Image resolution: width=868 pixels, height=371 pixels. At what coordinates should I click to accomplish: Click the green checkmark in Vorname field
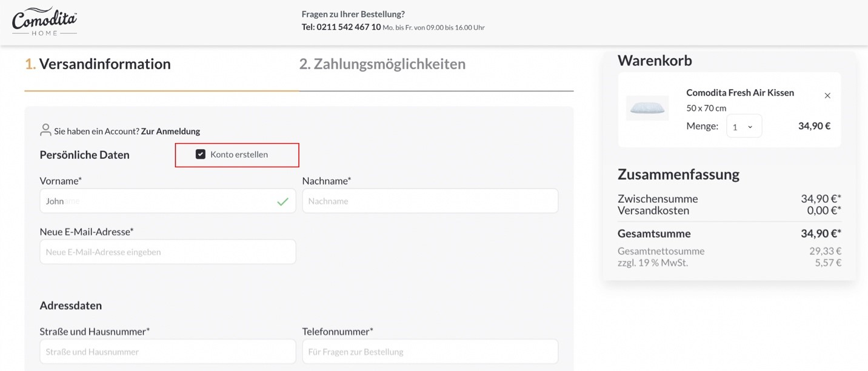pyautogui.click(x=282, y=201)
